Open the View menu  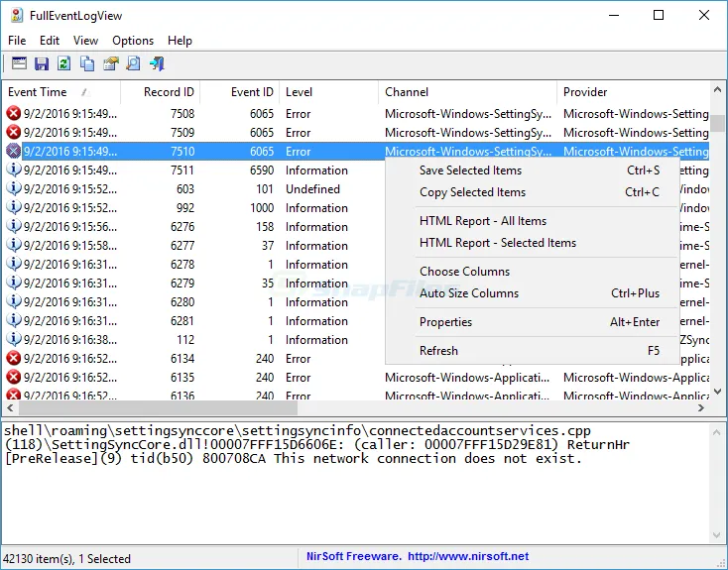point(86,41)
